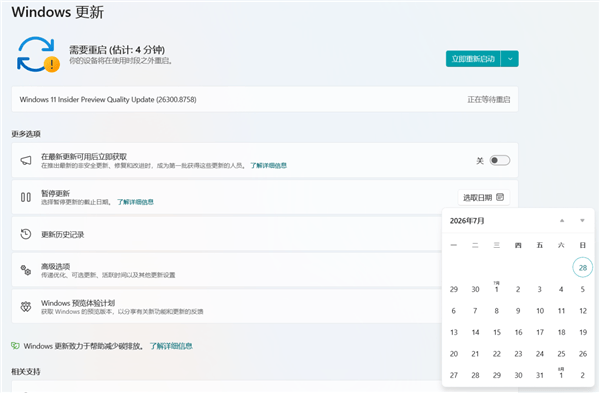
Task: Select date 15 in the calendar
Action: click(496, 332)
